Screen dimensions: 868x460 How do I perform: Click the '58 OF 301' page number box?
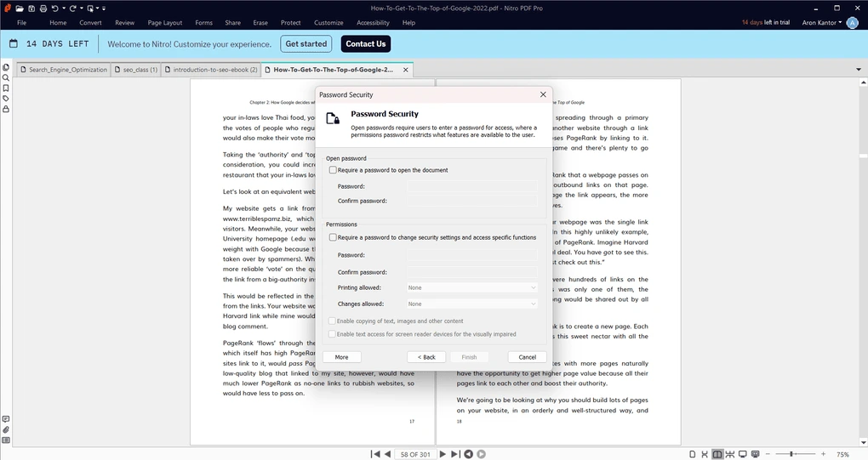coord(415,454)
